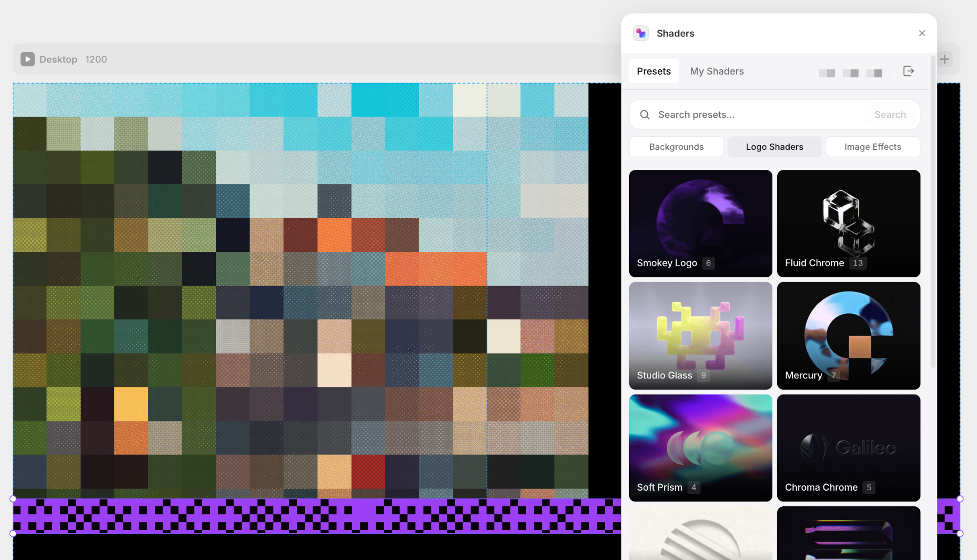Apply the Soft Prism preset

[x=701, y=448]
